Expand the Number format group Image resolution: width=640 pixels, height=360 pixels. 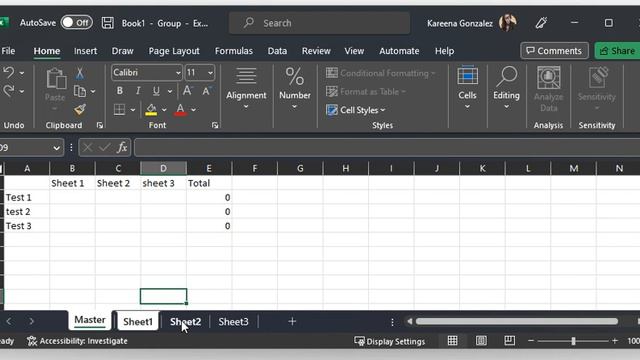(295, 89)
